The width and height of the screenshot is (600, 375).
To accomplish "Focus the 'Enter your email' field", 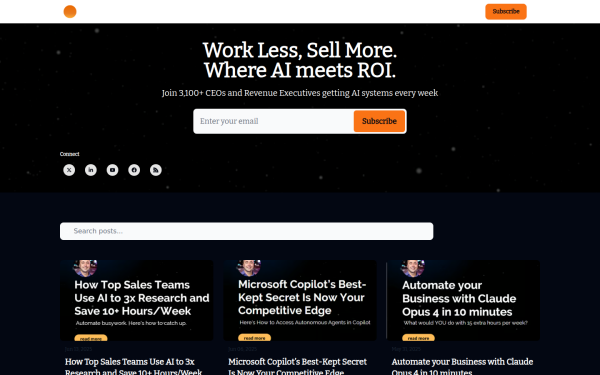I will point(274,121).
